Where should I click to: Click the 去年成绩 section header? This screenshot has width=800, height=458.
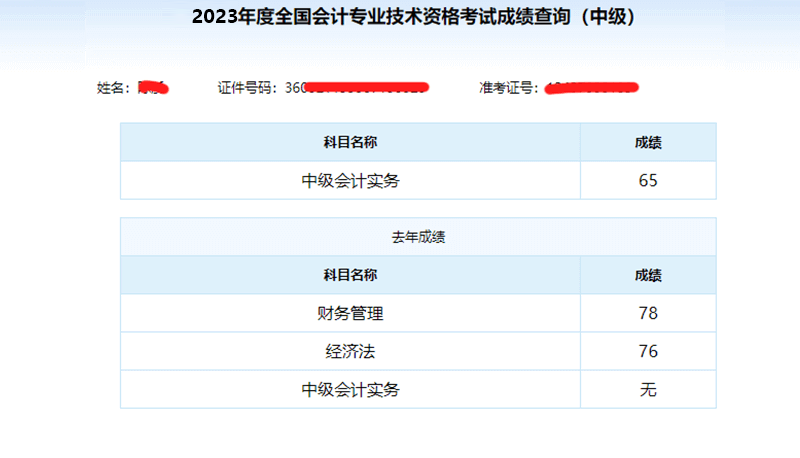418,237
